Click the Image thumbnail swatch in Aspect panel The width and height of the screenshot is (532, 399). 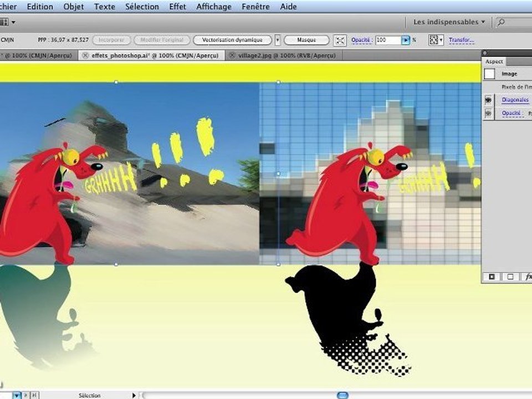pyautogui.click(x=489, y=74)
